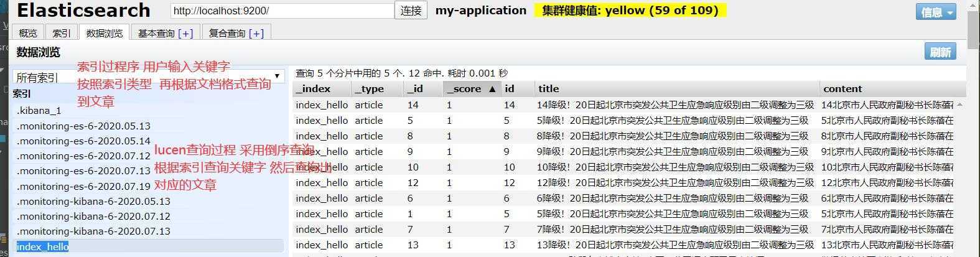The width and height of the screenshot is (980, 257).
Task: Click the my-application cluster name
Action: (481, 11)
